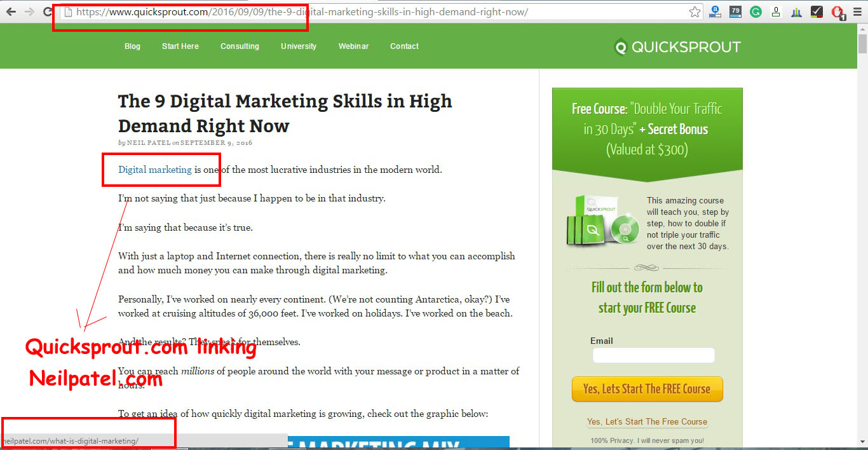Click the Email field label
The height and width of the screenshot is (450, 868).
[601, 341]
